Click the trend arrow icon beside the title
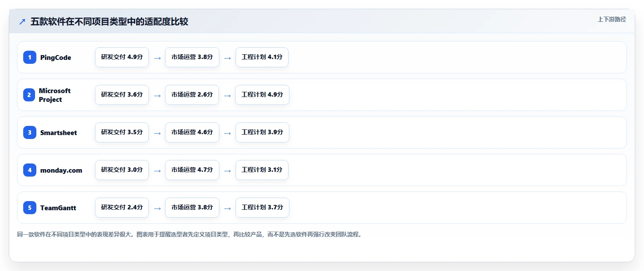644x271 pixels. [22, 22]
